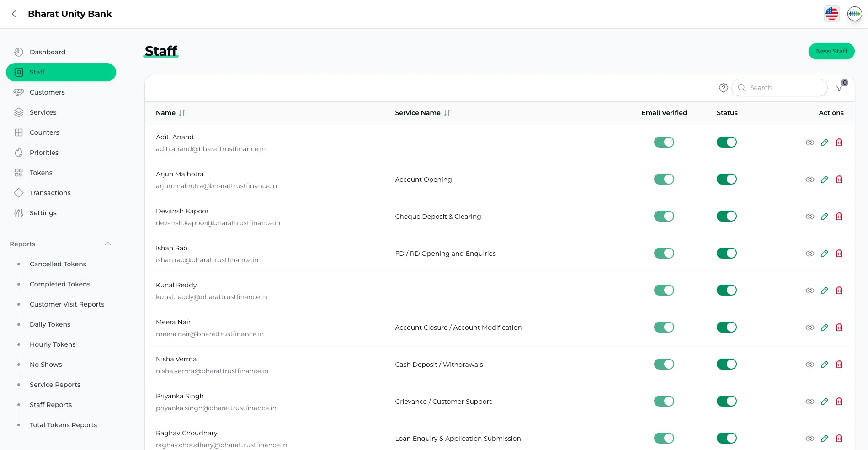This screenshot has height=450, width=868.
Task: Disable status toggle for Aditi Anand
Action: 726,143
